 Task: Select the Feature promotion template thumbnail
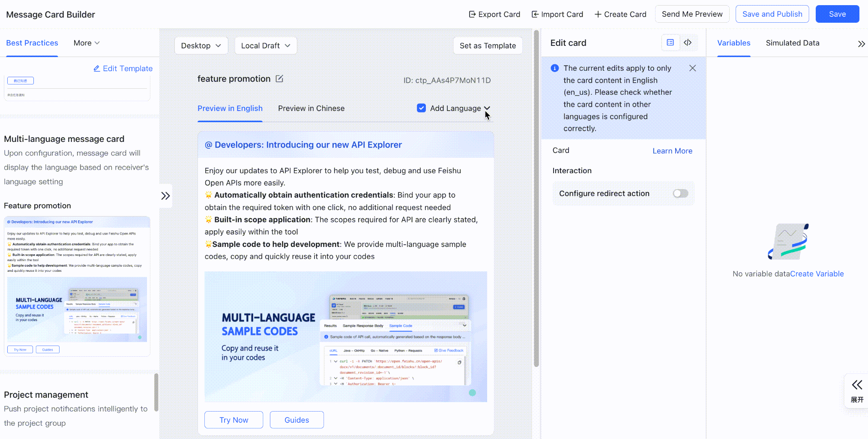point(77,286)
